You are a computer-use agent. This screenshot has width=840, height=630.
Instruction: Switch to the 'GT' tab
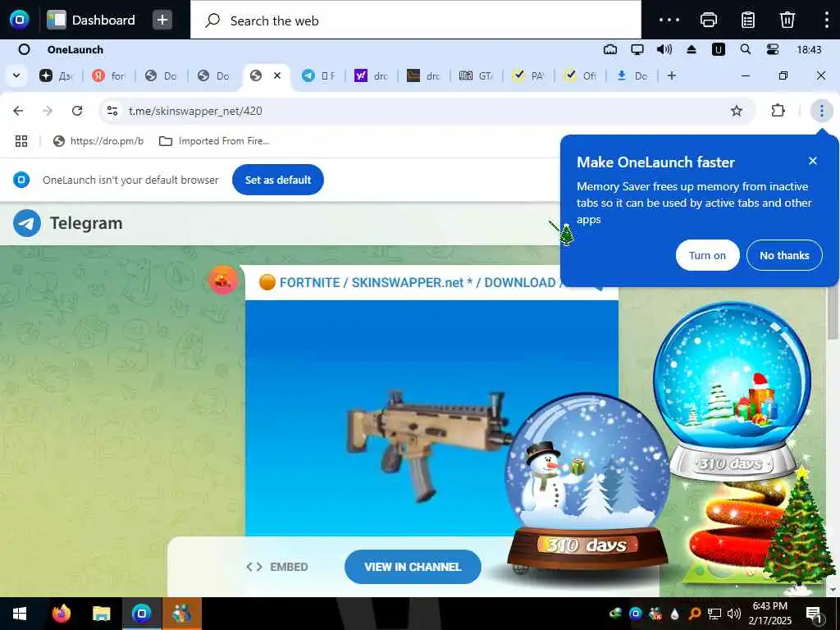pyautogui.click(x=476, y=75)
